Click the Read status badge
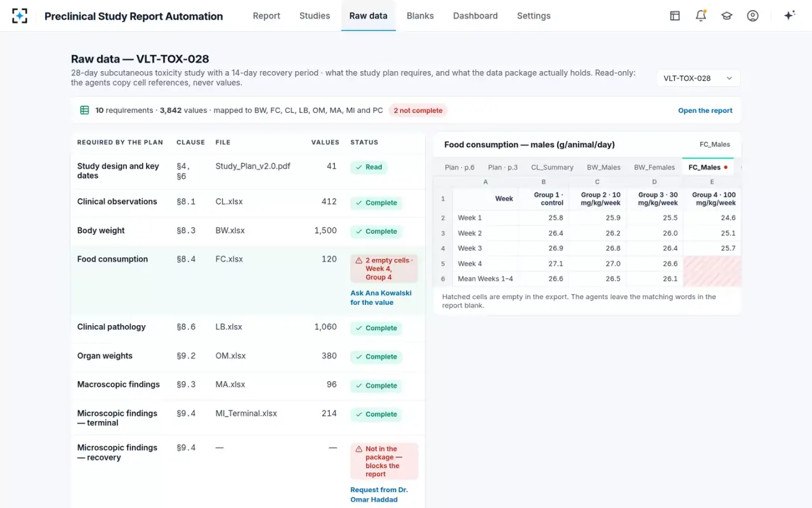 pos(369,168)
